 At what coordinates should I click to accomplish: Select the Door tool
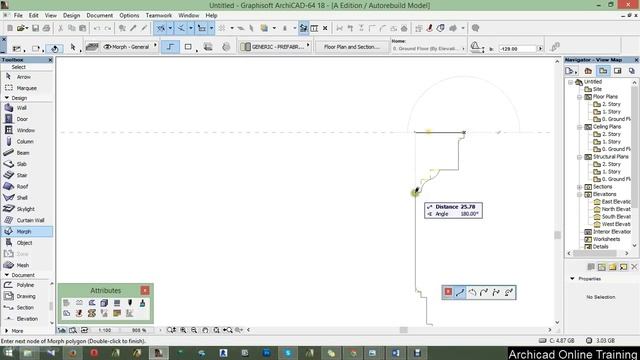[27, 119]
